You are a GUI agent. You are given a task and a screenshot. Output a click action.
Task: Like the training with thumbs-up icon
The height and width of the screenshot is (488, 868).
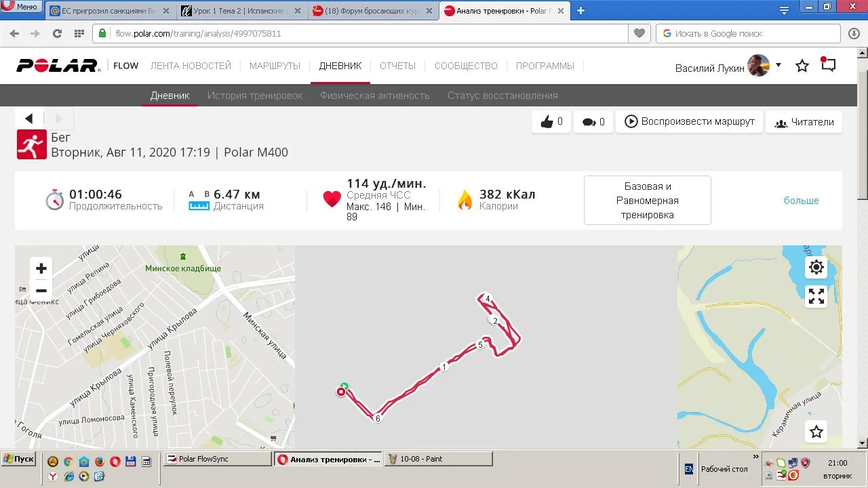(551, 122)
